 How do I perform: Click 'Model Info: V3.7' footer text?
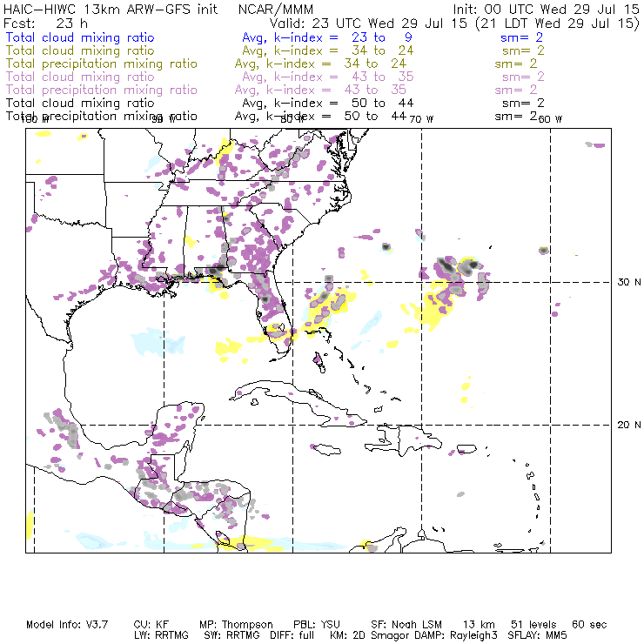[x=67, y=625]
